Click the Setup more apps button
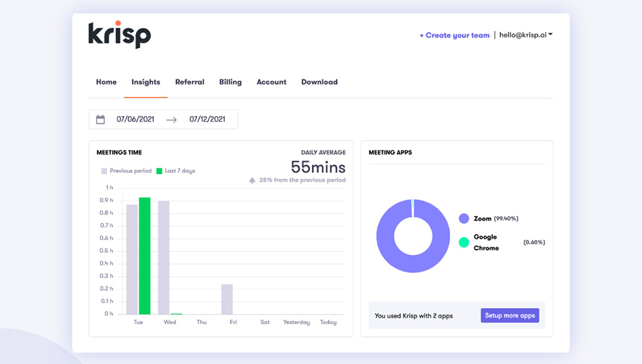Screen dimensions: 642x364 pos(510,315)
